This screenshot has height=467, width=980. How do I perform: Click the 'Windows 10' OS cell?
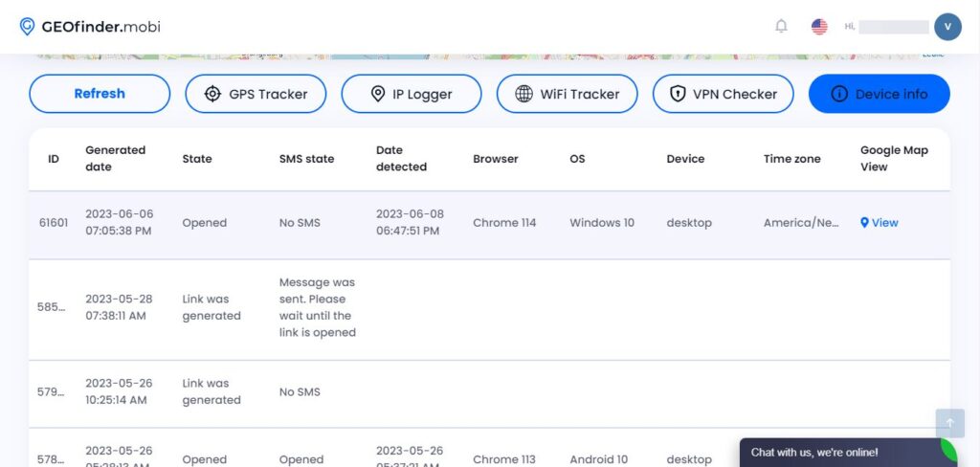tap(602, 223)
